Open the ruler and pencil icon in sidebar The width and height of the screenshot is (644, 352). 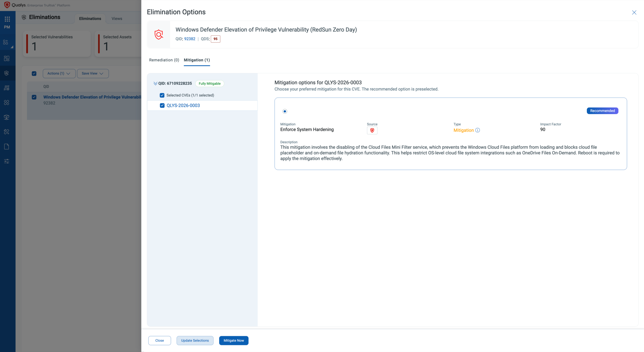(x=7, y=132)
